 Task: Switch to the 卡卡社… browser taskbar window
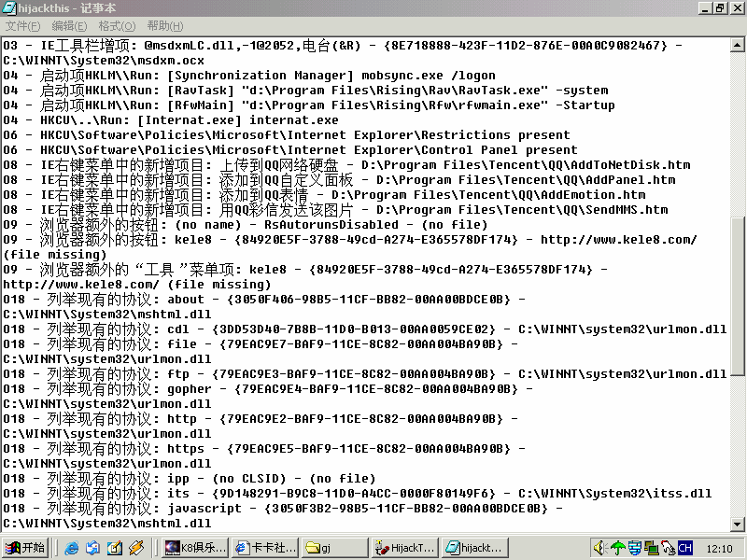tap(265, 548)
